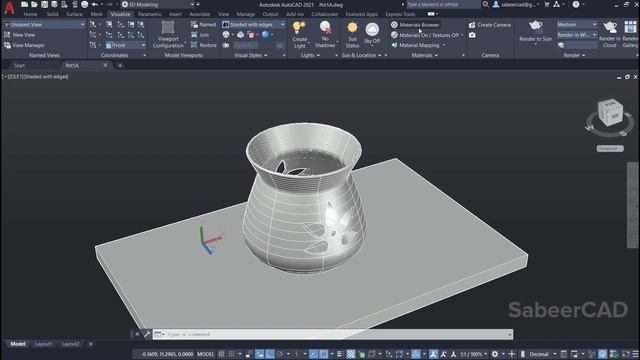Viewport: 640px width, 360px height.
Task: Switch to the Layout2 tab
Action: pos(70,344)
